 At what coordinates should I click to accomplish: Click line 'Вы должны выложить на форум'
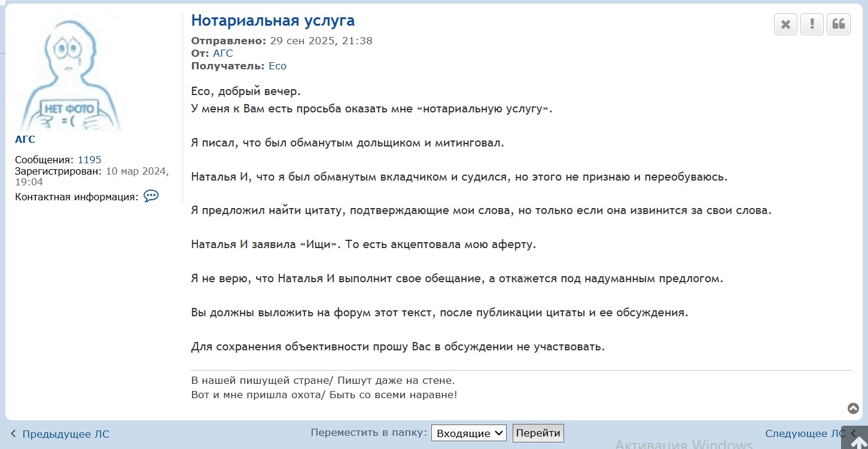[x=440, y=313]
